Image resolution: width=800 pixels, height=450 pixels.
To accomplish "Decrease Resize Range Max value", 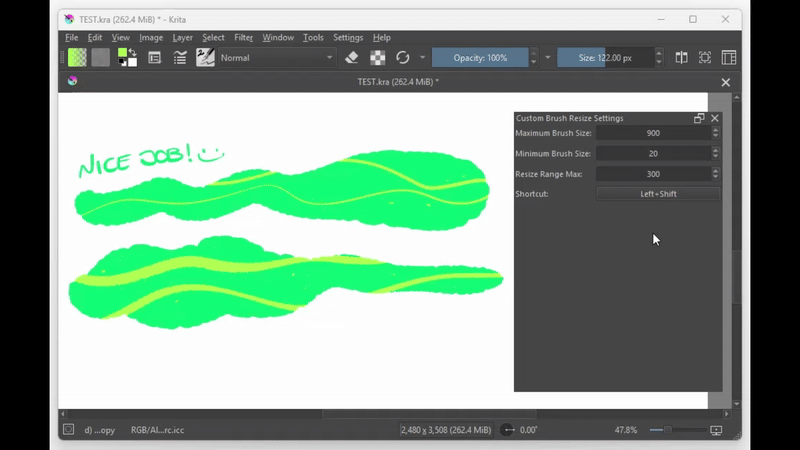I will click(x=715, y=178).
